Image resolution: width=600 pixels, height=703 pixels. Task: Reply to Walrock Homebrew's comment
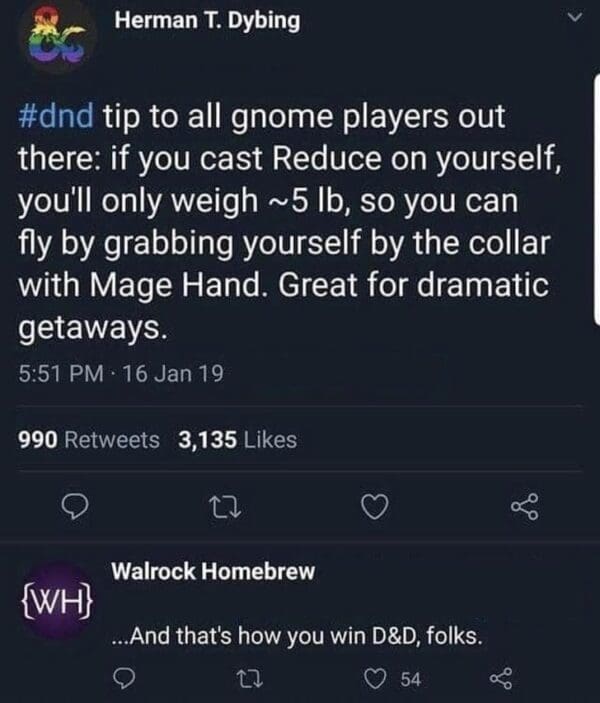pos(123,678)
